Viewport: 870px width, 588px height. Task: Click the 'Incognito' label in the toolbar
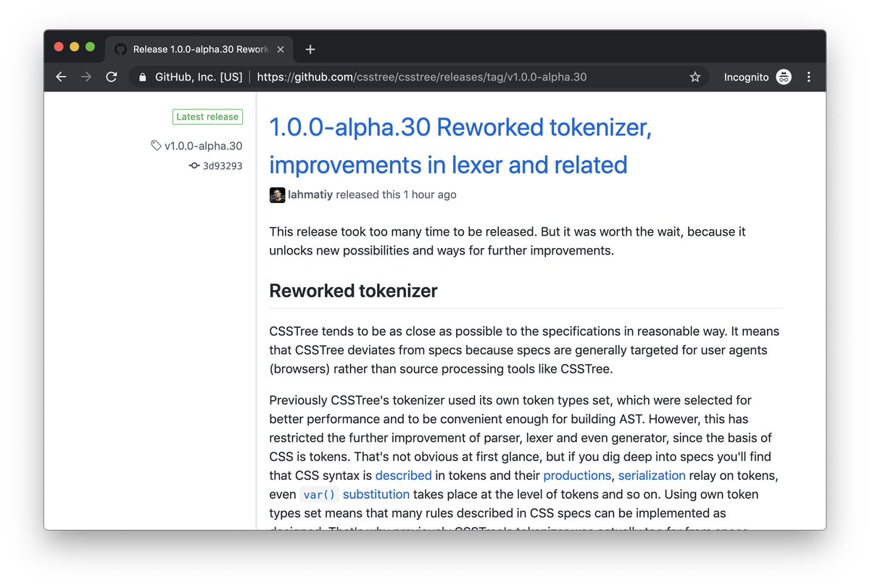[746, 77]
